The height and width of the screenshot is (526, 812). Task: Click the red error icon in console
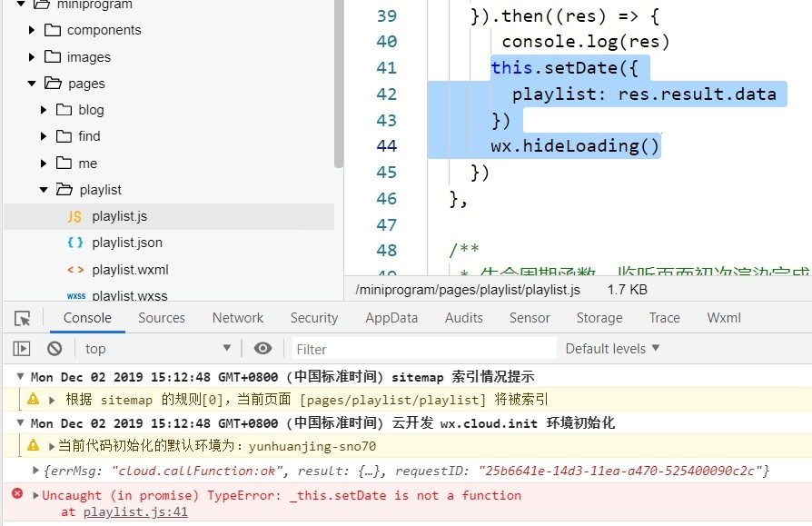point(17,493)
